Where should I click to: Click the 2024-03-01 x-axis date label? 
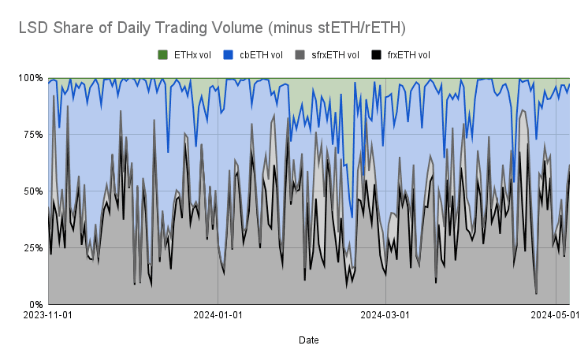pyautogui.click(x=385, y=316)
